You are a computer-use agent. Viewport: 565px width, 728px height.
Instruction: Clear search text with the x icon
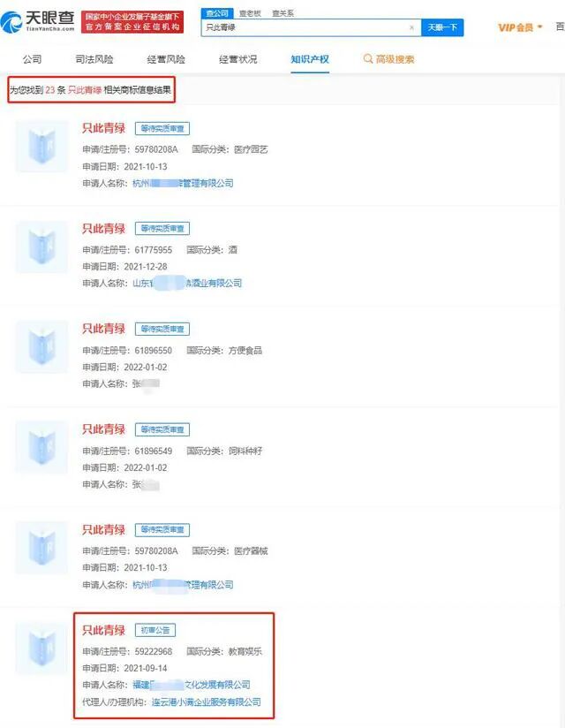411,28
